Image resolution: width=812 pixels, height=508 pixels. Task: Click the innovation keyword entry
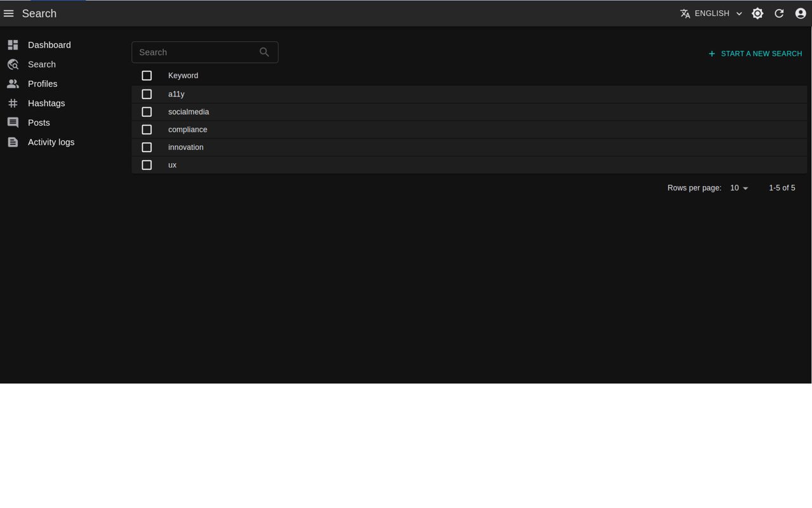tap(185, 147)
